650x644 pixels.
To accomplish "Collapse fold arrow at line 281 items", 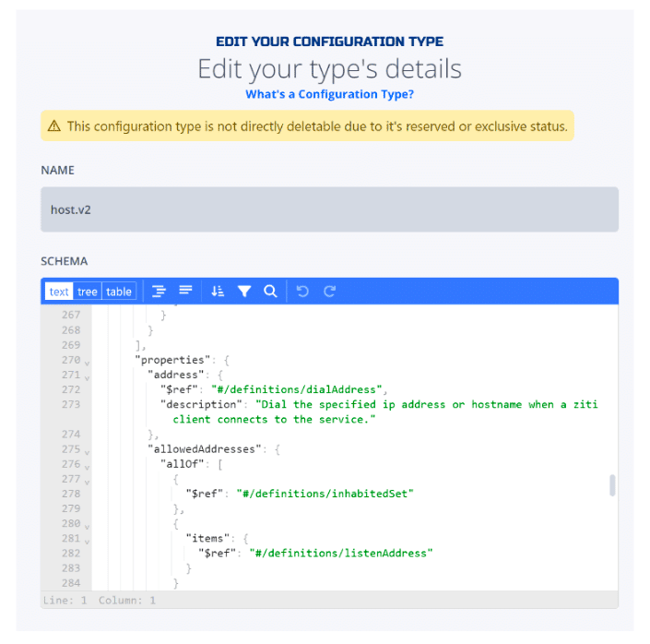I will 87,542.
